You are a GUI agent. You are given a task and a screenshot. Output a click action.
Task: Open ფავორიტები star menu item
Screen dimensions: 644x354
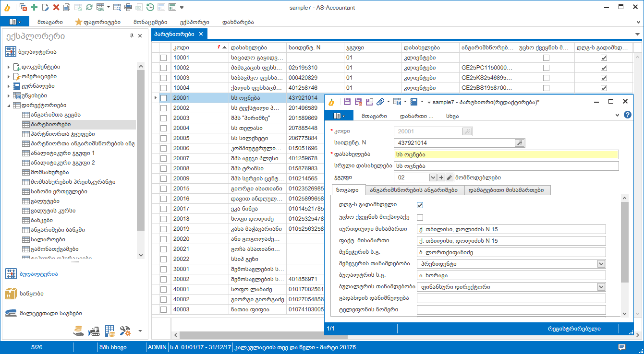pos(97,22)
